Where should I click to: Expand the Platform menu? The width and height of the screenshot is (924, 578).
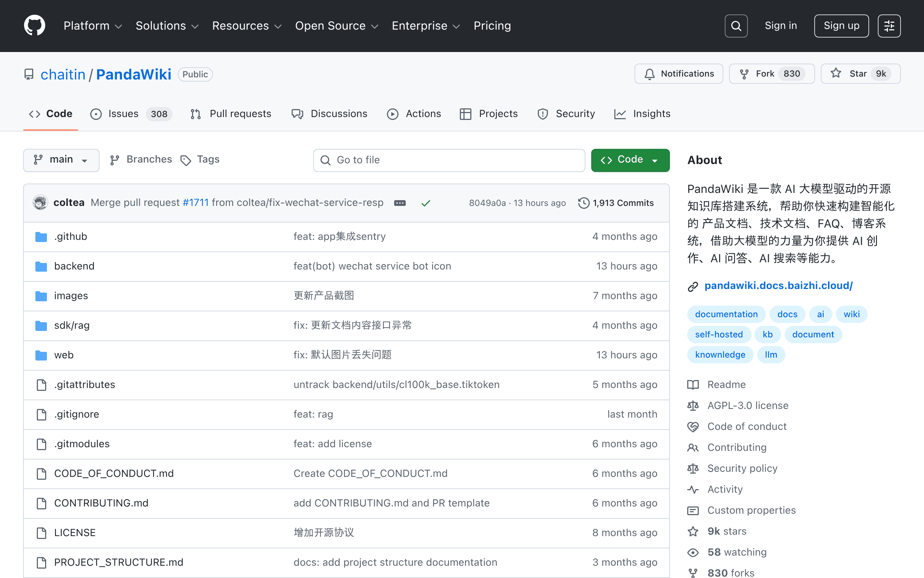pyautogui.click(x=93, y=26)
